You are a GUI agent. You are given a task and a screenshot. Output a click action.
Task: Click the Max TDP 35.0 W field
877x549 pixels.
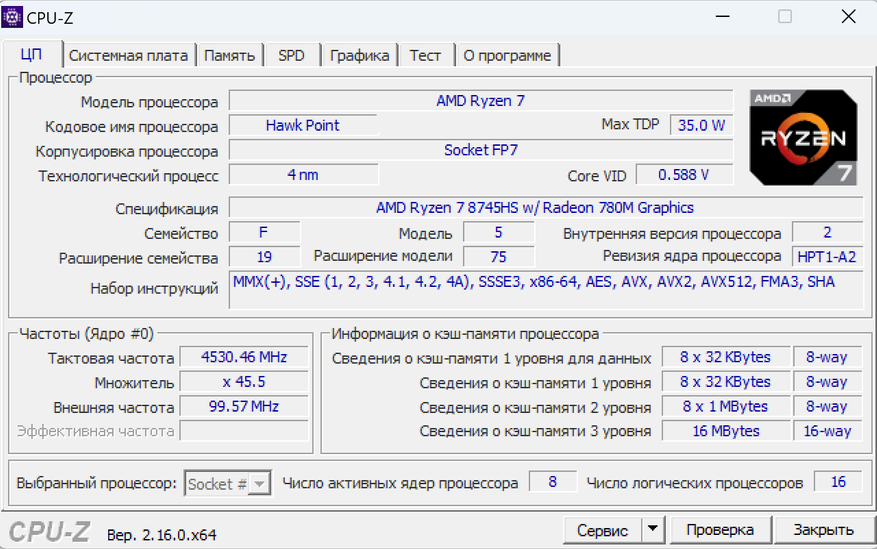[700, 126]
